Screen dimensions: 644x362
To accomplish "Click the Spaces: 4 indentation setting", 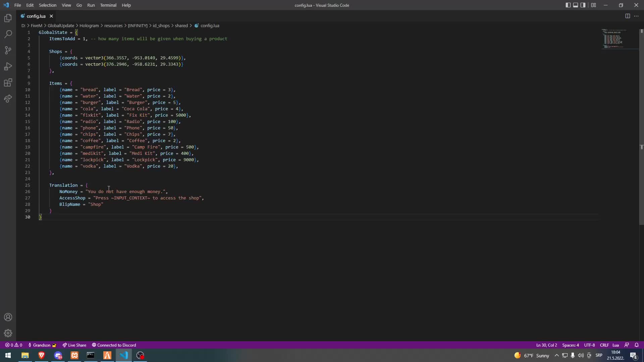I will pos(570,345).
